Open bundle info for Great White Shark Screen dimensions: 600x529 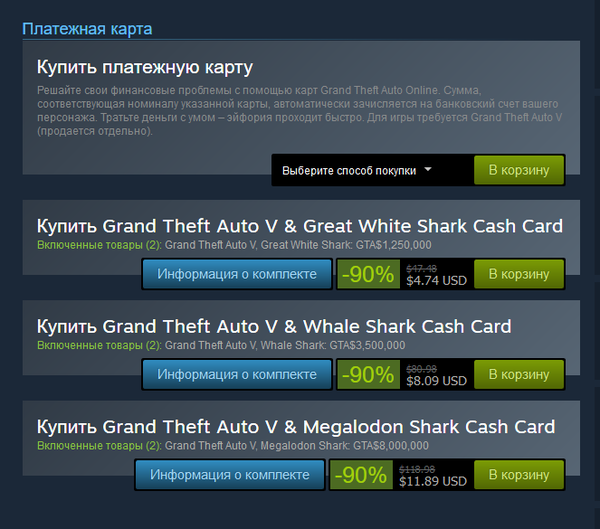click(237, 274)
